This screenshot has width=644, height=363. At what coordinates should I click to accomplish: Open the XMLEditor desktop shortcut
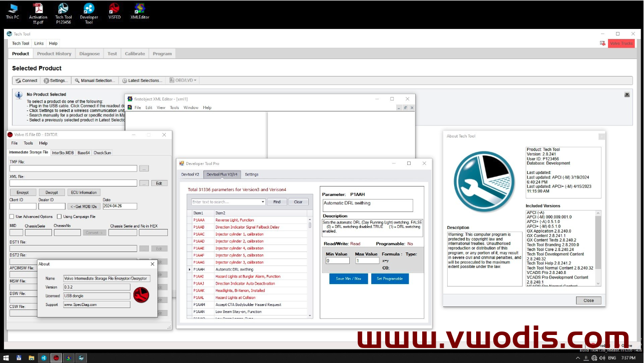click(x=140, y=11)
